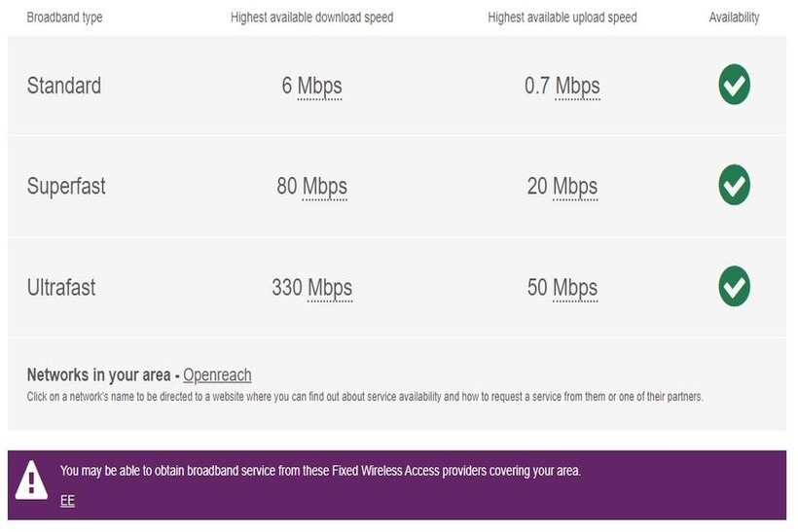Image resolution: width=798 pixels, height=532 pixels.
Task: Select the Highest available download speed header
Action: click(311, 18)
